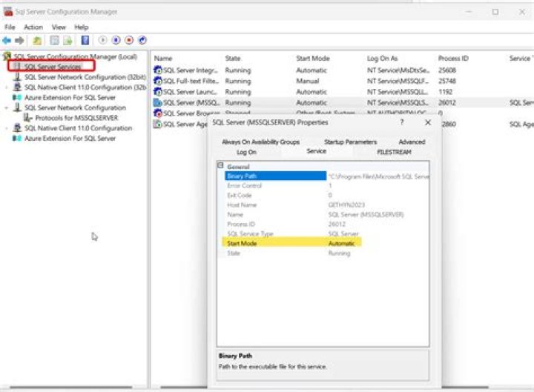Screen dimensions: 534x392
Task: Collapse SQL Server Network Configuration tree node
Action: pos(6,108)
